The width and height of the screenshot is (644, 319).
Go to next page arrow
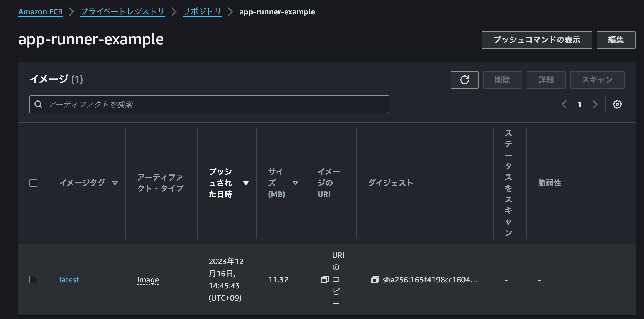(x=595, y=104)
